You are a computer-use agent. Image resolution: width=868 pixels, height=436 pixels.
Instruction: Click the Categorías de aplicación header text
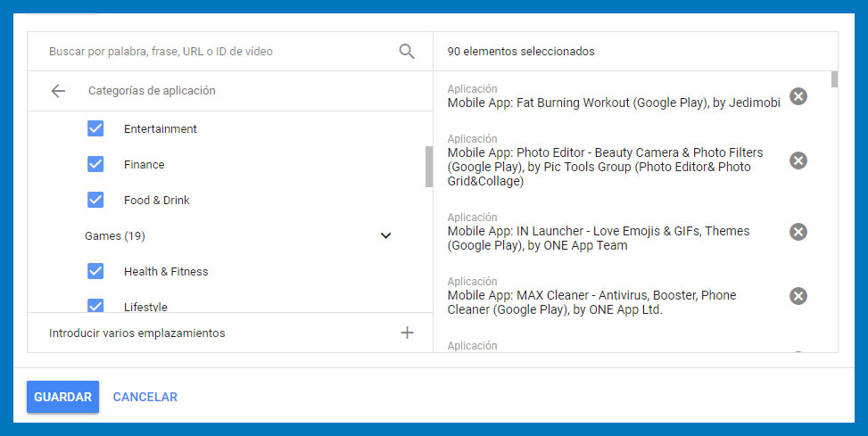152,91
